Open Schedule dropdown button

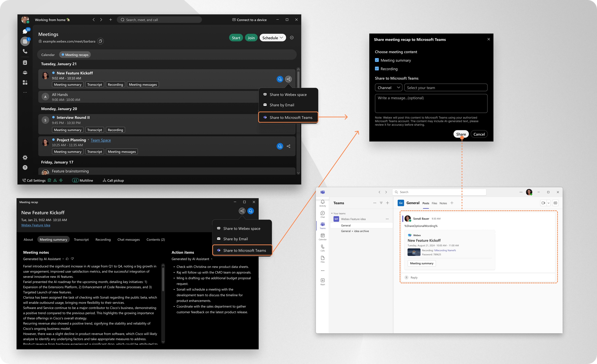[273, 38]
